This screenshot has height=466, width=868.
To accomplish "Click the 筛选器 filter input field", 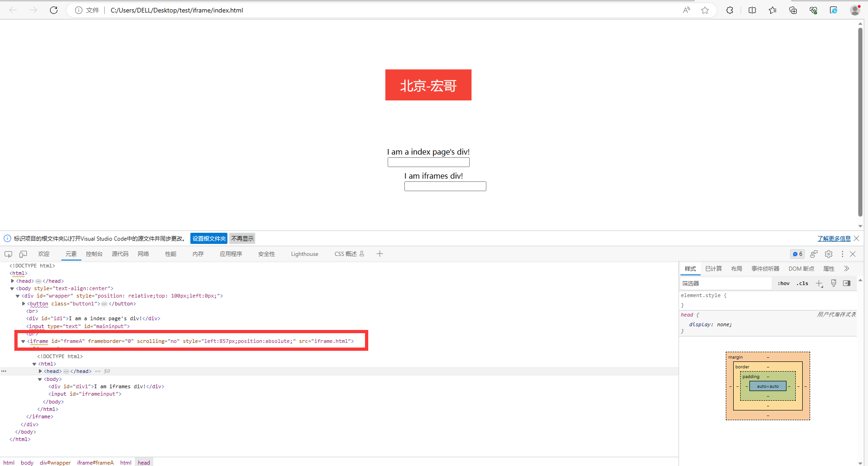I will [725, 283].
